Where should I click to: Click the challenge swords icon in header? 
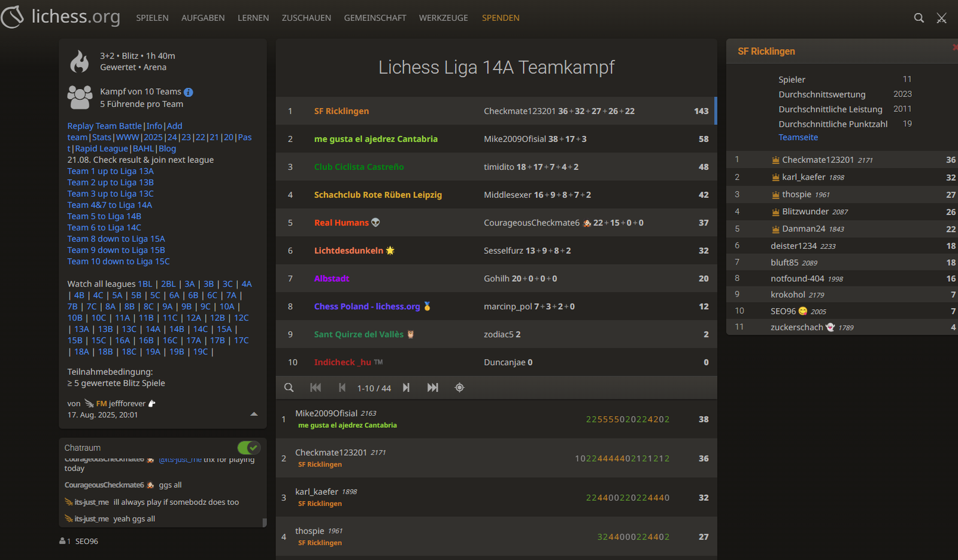point(941,18)
